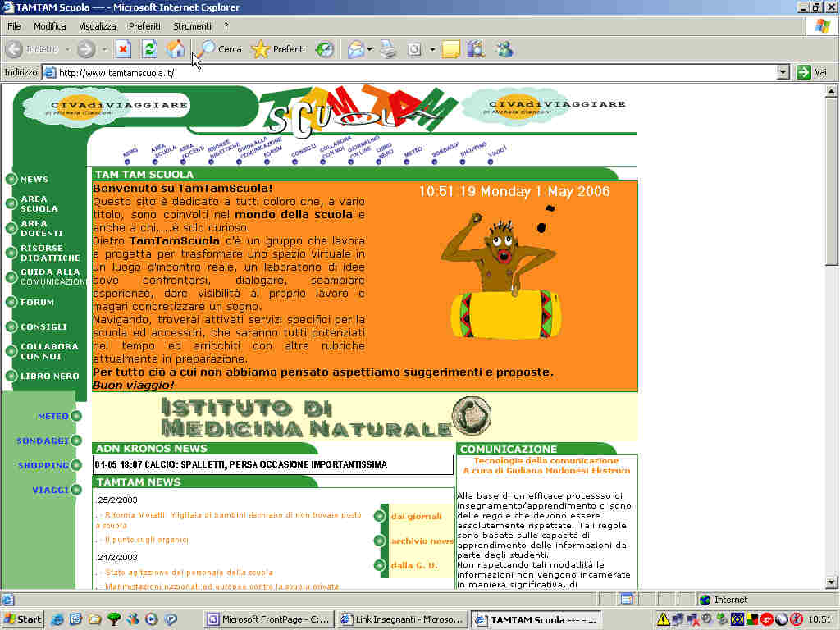Open Tecnologia della comunicazione heading link
Screen dimensions: 840x630
tap(546, 460)
